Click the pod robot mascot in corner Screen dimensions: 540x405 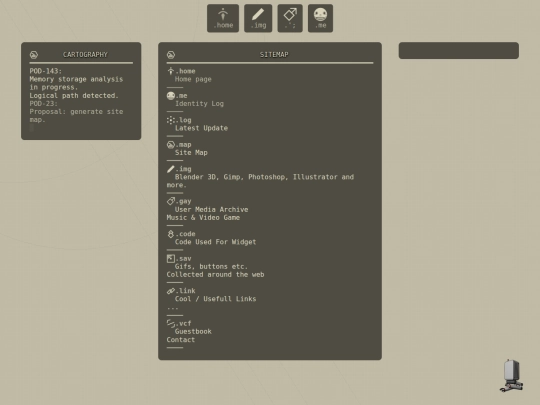pos(512,376)
